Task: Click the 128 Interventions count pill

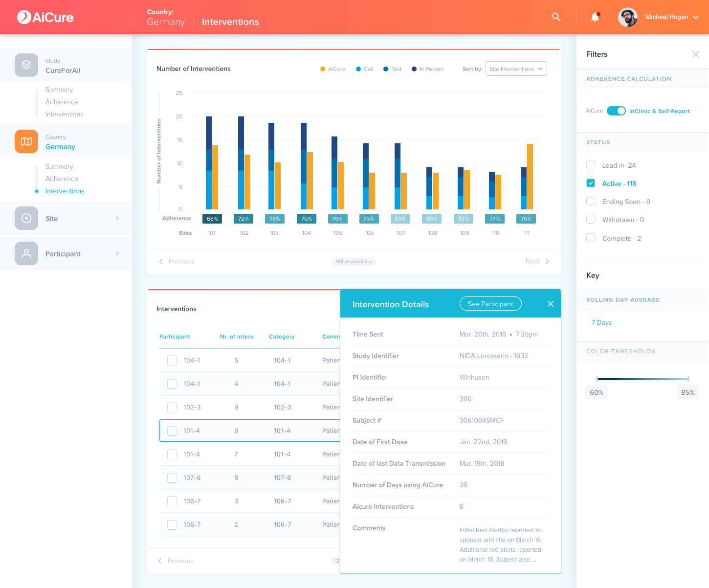Action: tap(354, 261)
